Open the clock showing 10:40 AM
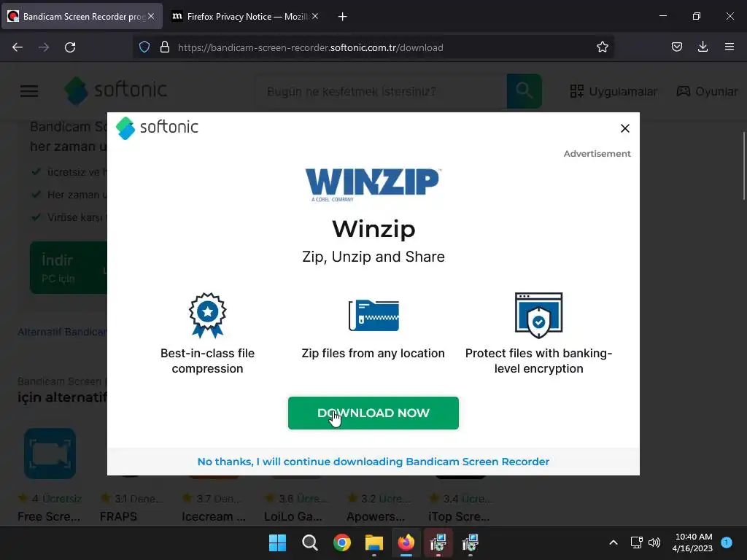The image size is (747, 560). [693, 542]
